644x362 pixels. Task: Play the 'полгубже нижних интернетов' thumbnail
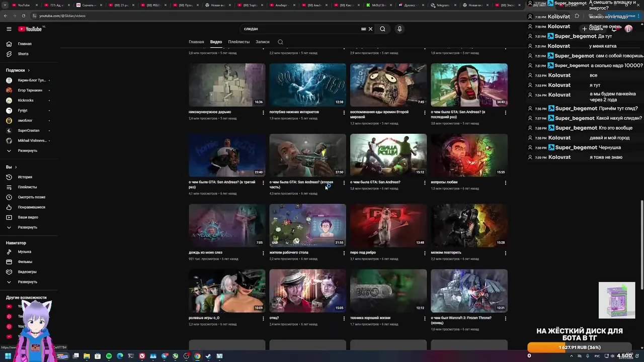point(307,85)
